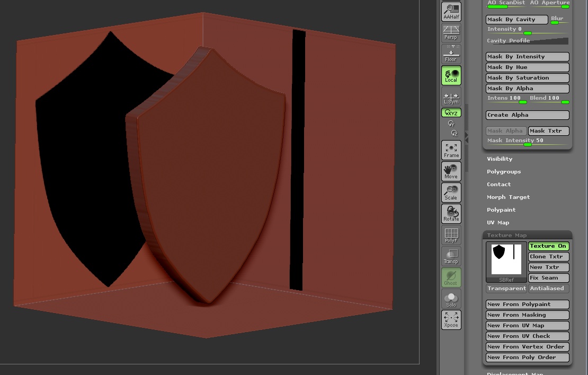This screenshot has height=375, width=588.
Task: Click Fix Seam button
Action: tap(549, 278)
